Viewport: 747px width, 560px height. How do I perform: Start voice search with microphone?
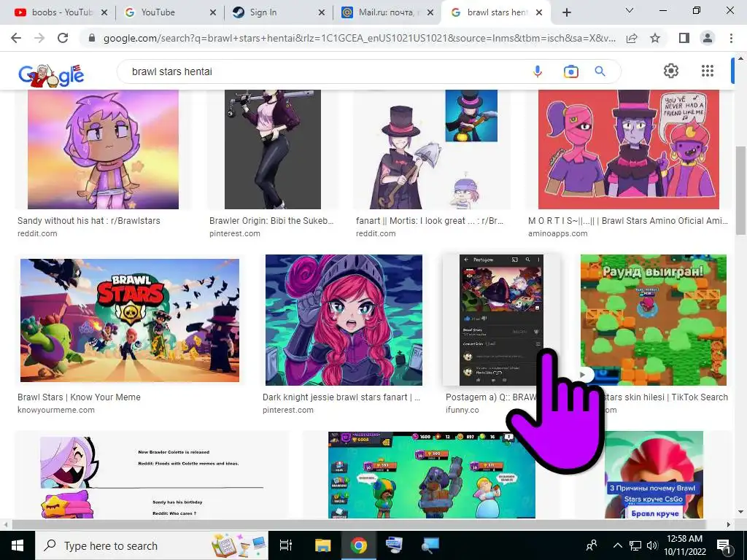click(538, 71)
